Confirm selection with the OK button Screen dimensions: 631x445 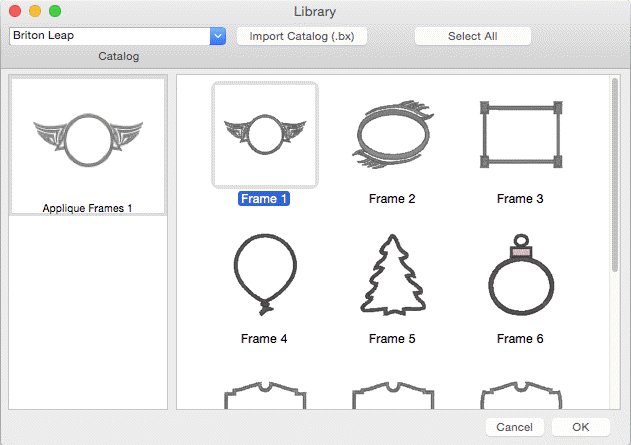tap(581, 427)
